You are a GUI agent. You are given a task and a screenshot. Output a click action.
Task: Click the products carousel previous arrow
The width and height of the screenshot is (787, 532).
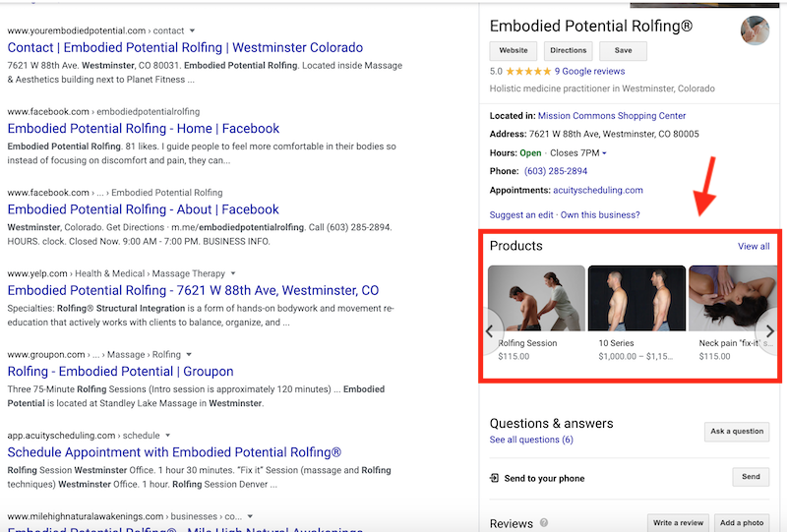(490, 331)
